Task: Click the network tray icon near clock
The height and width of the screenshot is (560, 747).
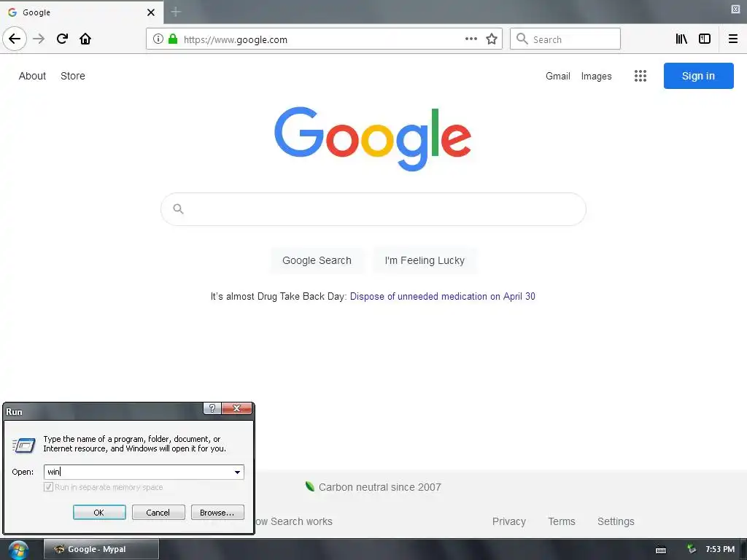Action: pyautogui.click(x=692, y=549)
